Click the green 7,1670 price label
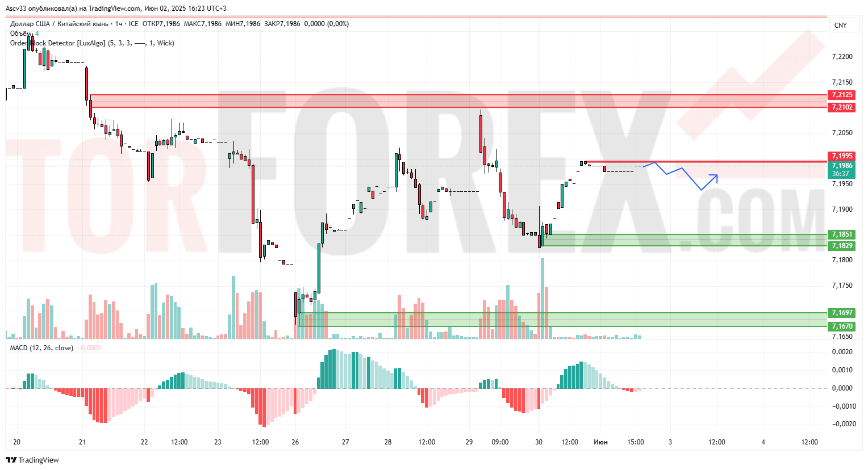This screenshot has height=470, width=868. click(x=842, y=326)
